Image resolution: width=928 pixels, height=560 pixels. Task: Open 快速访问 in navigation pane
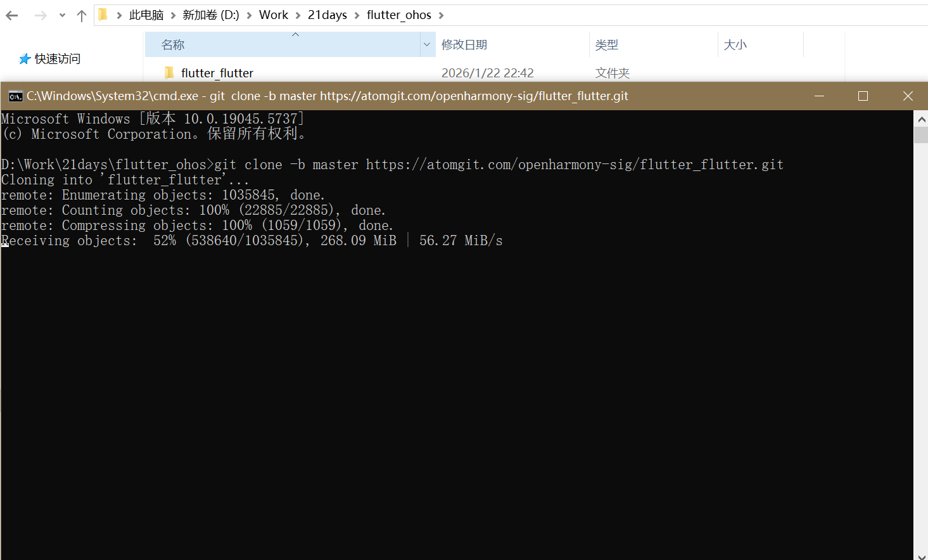[x=58, y=59]
